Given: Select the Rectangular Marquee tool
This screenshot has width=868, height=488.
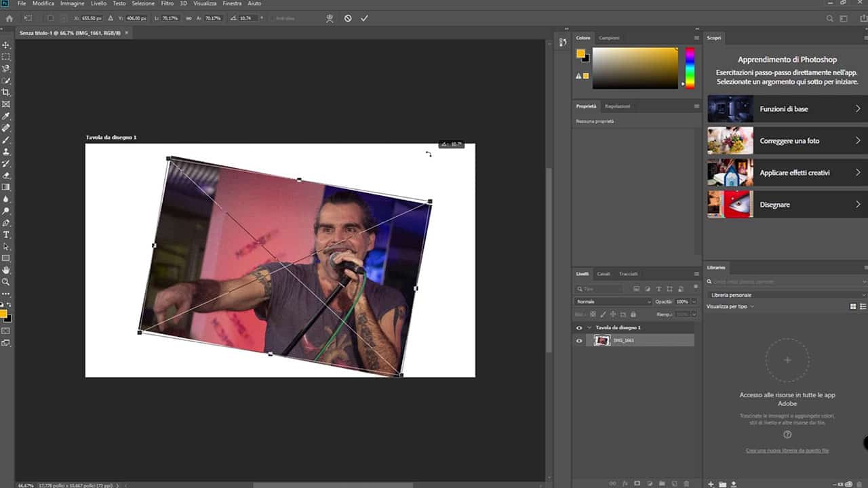Looking at the screenshot, I should point(6,57).
